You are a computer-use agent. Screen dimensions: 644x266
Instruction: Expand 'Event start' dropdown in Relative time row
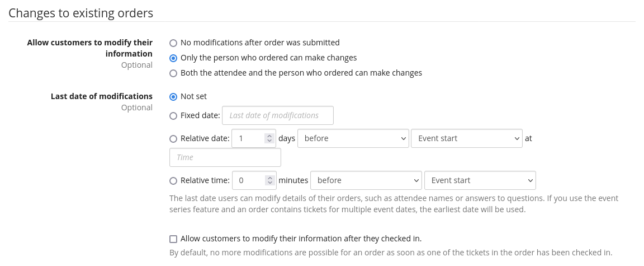click(480, 180)
